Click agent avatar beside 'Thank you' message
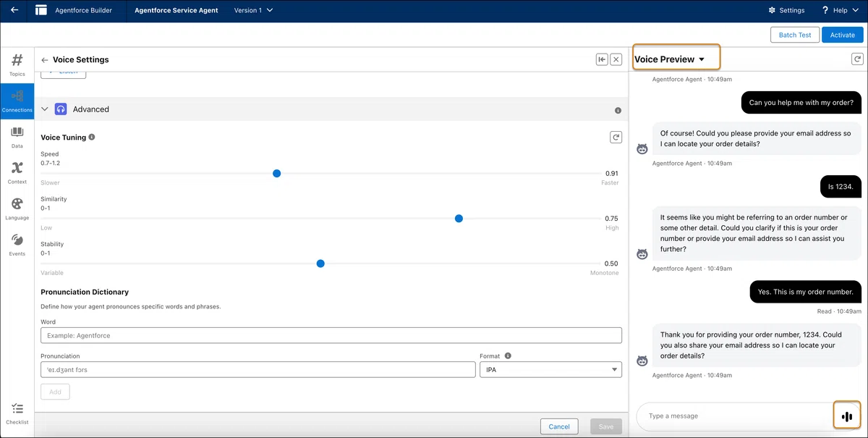 click(x=642, y=361)
